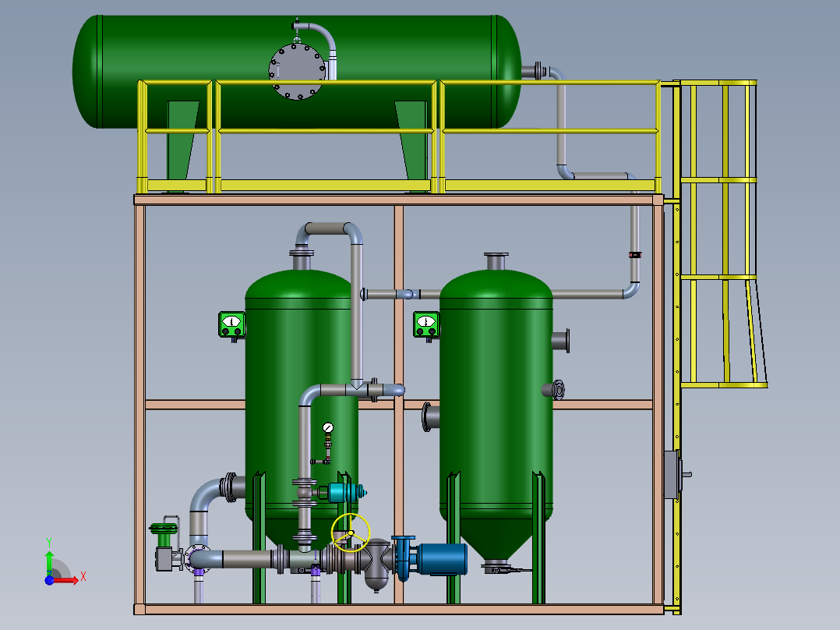This screenshot has height=630, width=840.
Task: Select the green gauge panel beside right vessel
Action: point(426,324)
